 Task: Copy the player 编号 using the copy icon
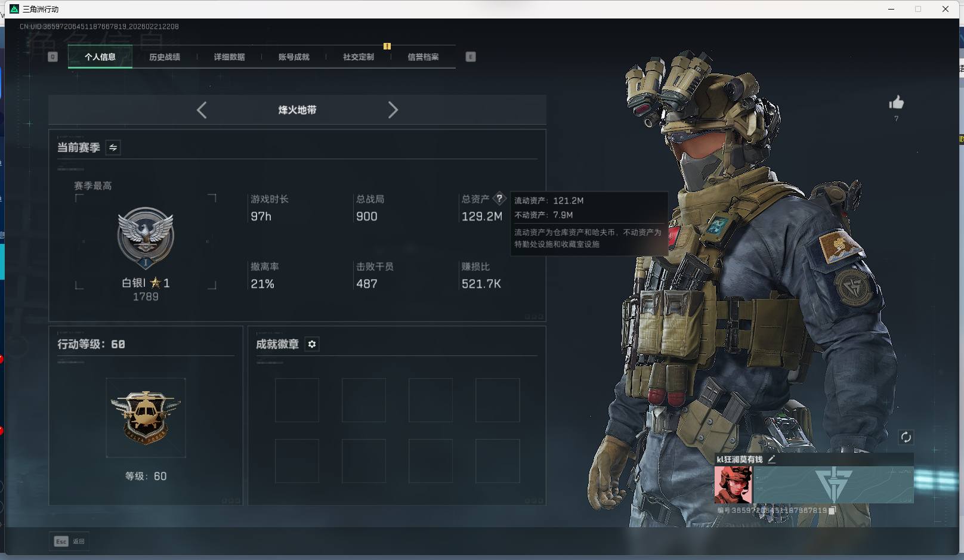pos(832,511)
